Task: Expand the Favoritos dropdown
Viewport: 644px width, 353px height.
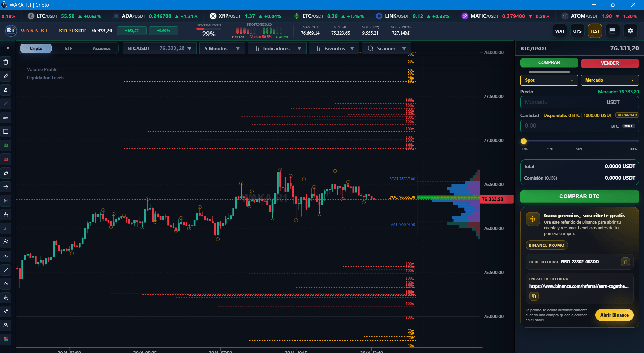Action: (x=334, y=48)
